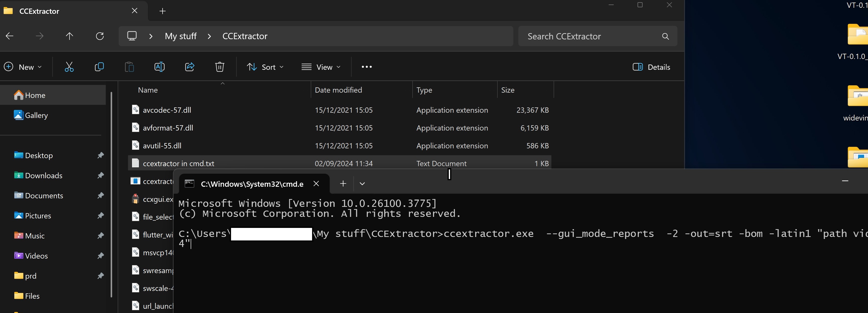Screen dimensions: 868x313
Task: Refresh the CCExtractor folder view
Action: [100, 36]
